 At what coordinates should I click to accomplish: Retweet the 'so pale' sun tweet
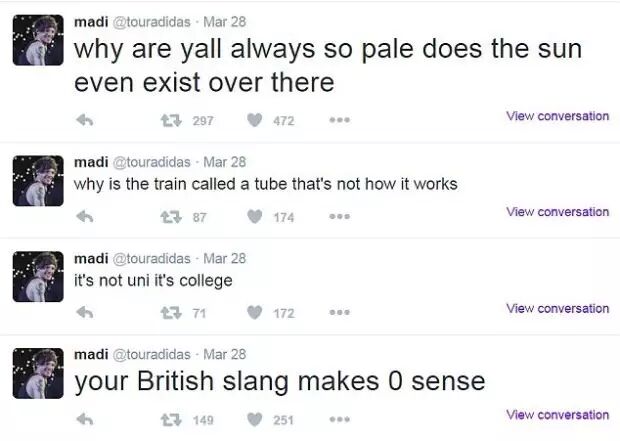171,120
